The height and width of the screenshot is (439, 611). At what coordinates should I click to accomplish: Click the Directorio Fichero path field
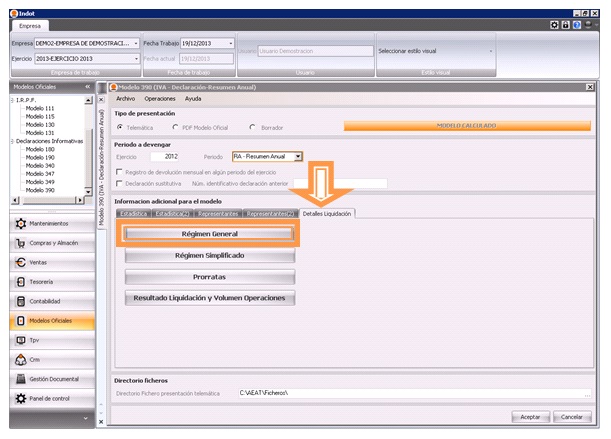pos(310,393)
